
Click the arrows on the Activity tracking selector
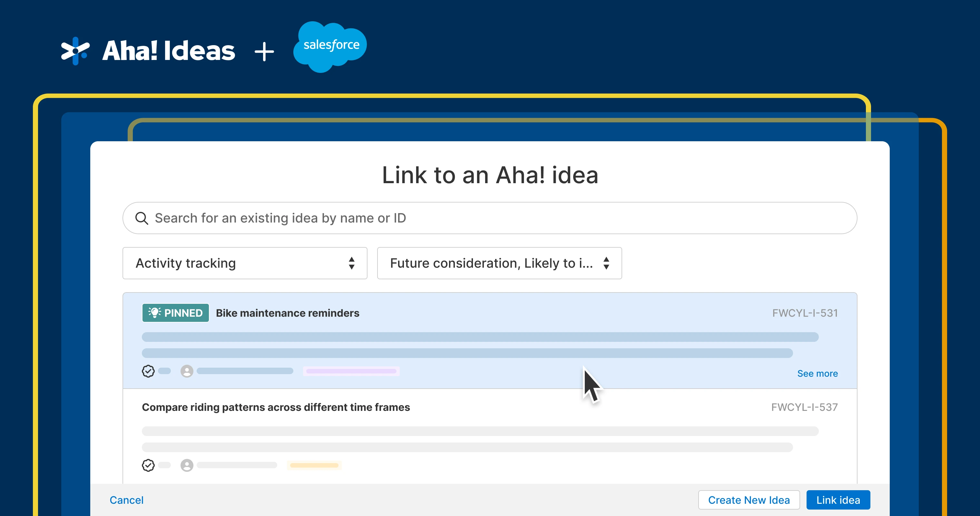[x=351, y=263]
